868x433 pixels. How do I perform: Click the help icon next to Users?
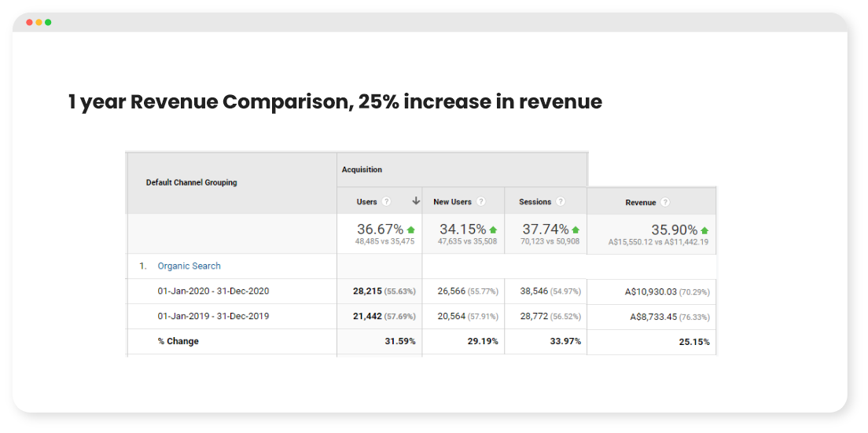pyautogui.click(x=386, y=202)
